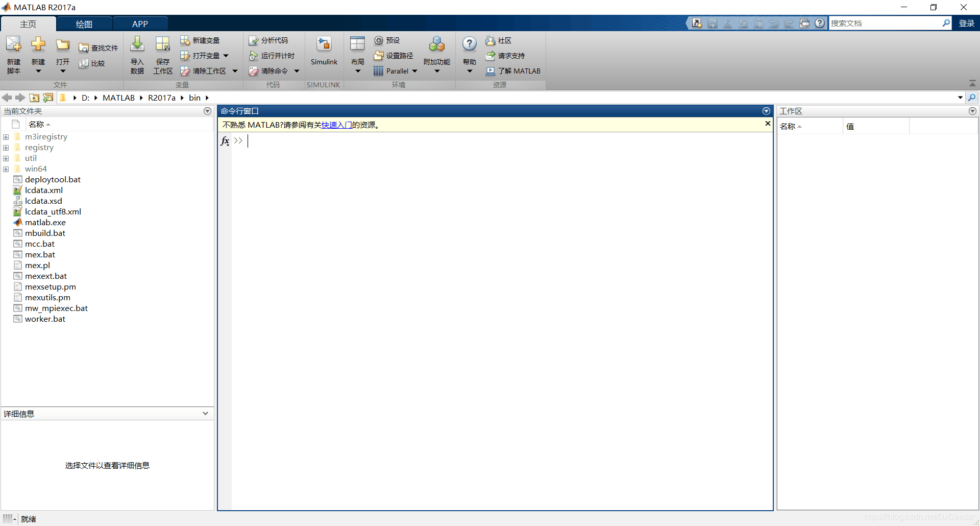The width and height of the screenshot is (980, 526).
Task: Click the Layout (布局) icon
Action: (x=358, y=45)
